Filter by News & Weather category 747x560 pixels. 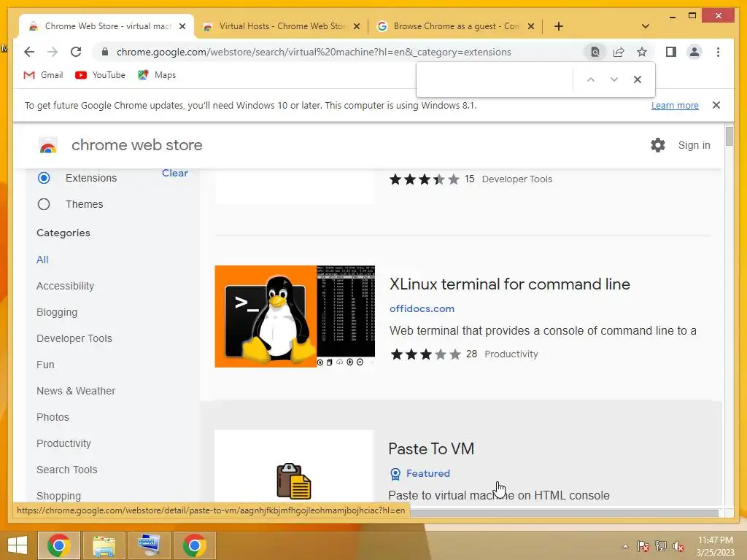[76, 391]
